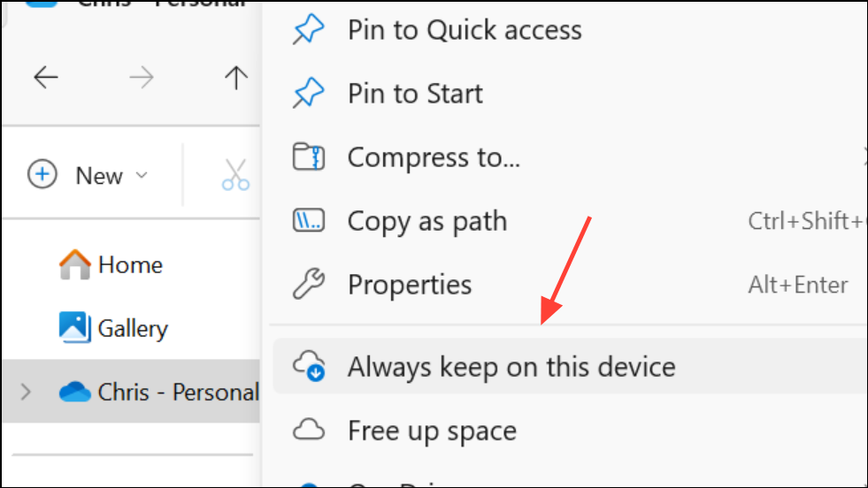This screenshot has height=488, width=868.
Task: Select Always keep on this device
Action: (570, 366)
